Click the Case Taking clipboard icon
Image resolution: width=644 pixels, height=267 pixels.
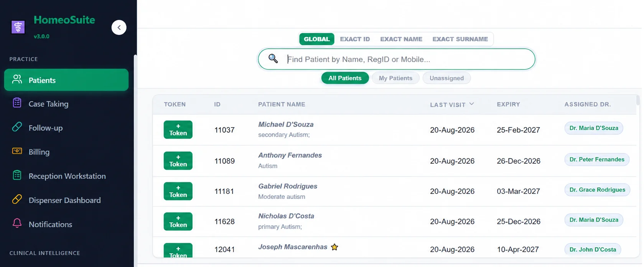pos(17,103)
